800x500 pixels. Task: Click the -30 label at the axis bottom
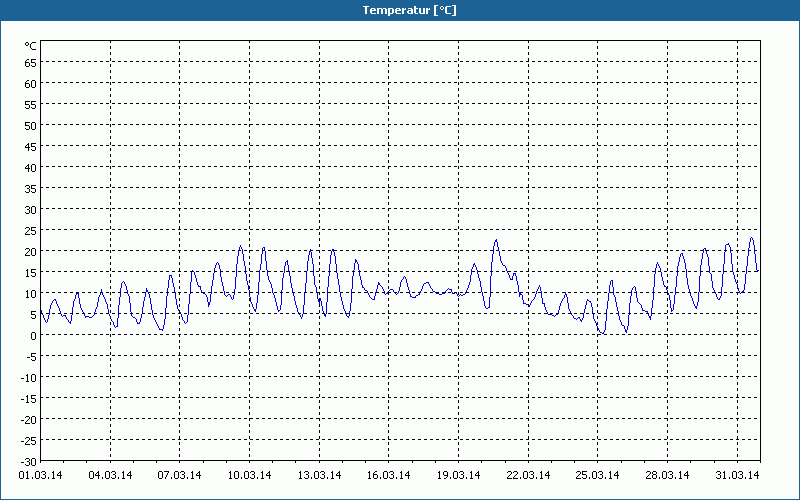pyautogui.click(x=29, y=461)
